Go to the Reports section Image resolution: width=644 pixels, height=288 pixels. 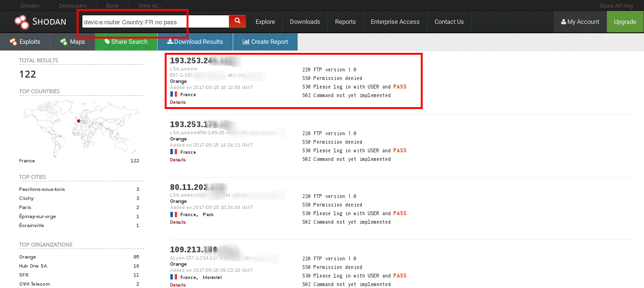(345, 21)
